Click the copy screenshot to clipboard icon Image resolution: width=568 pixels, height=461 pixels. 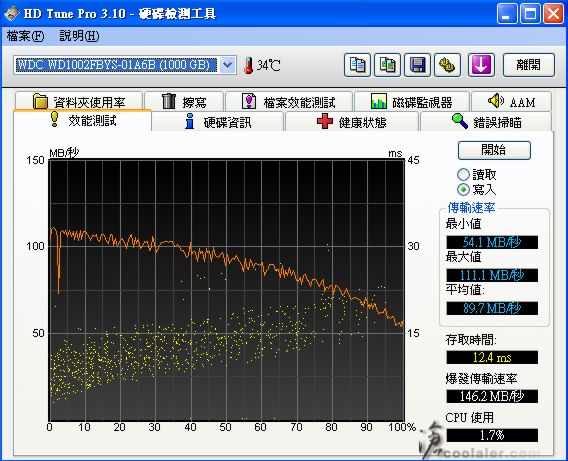point(387,65)
